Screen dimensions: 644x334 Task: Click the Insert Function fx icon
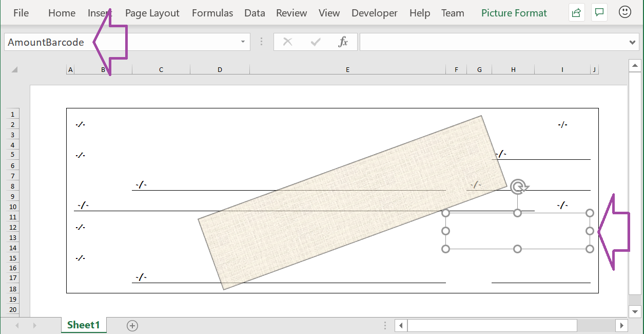(x=343, y=42)
